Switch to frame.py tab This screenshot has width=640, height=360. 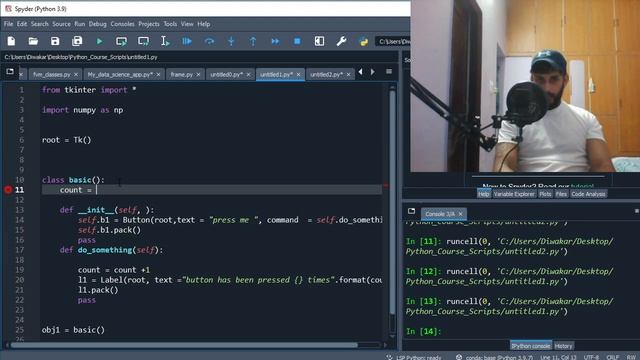[182, 75]
